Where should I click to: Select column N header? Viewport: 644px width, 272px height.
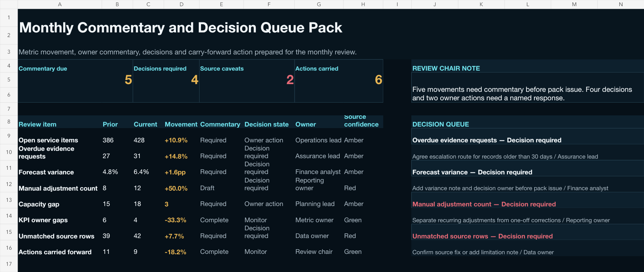(621, 4)
